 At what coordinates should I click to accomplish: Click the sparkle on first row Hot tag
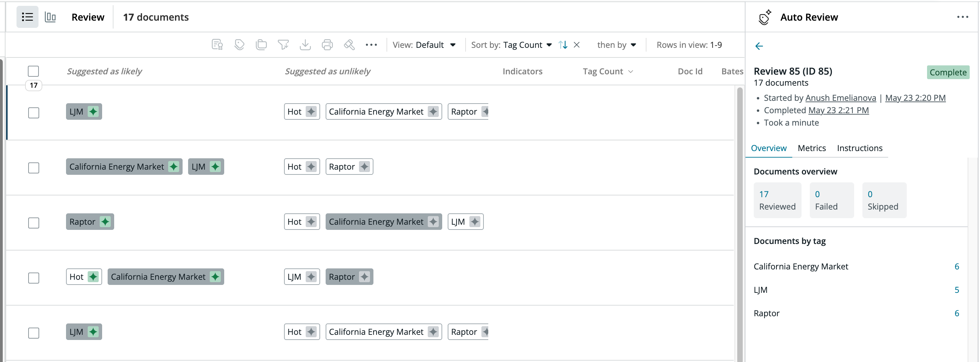tap(311, 111)
